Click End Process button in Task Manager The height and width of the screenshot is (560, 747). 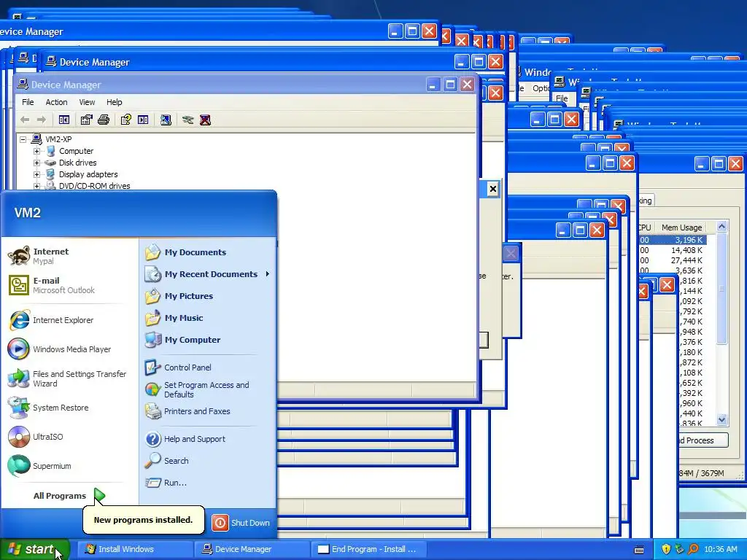[x=703, y=440]
